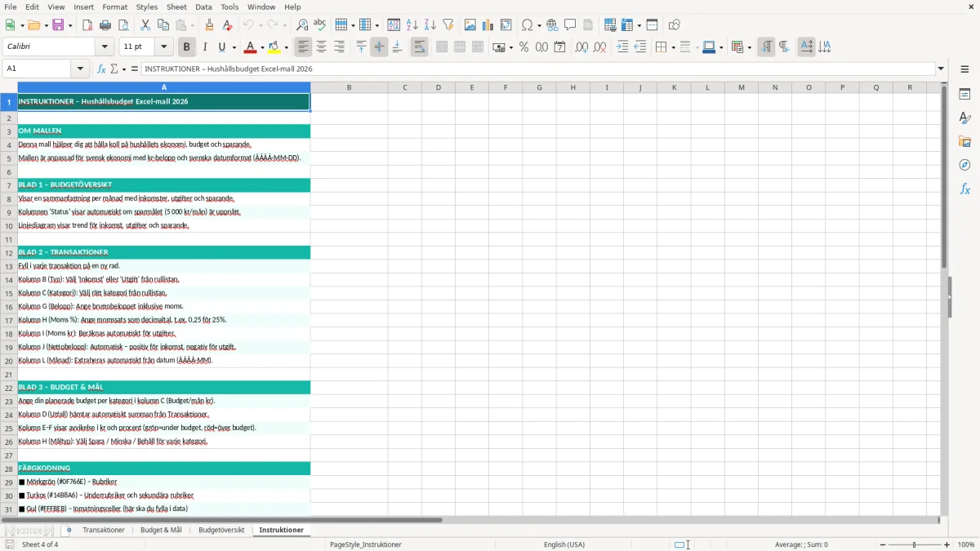Open Sidebar Styles panel
The width and height of the screenshot is (980, 551).
coord(965,118)
